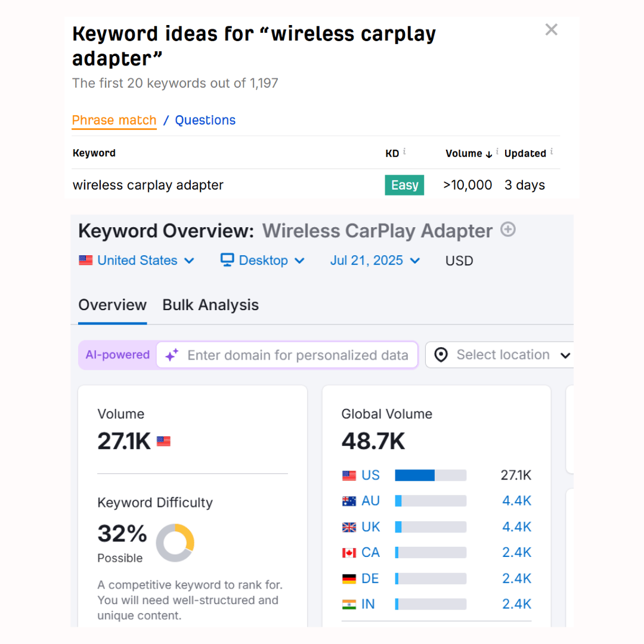Open the Jul 21, 2025 date dropdown

coord(375,261)
